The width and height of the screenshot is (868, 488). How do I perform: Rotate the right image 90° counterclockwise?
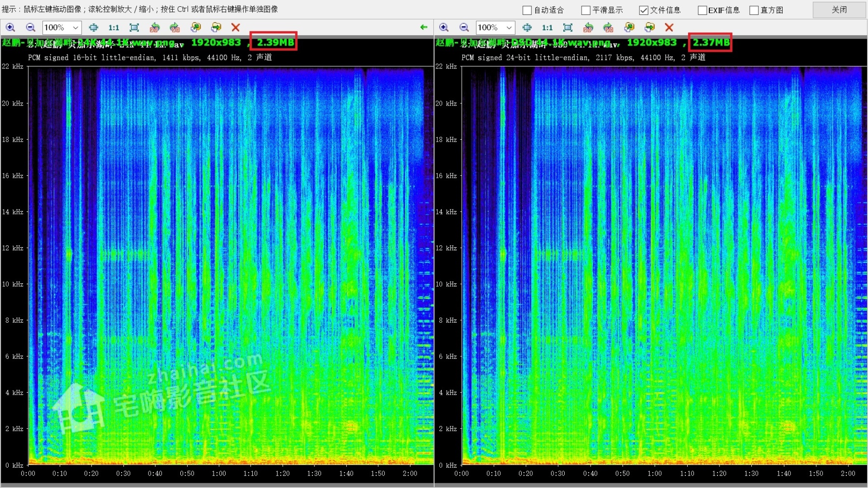pyautogui.click(x=588, y=27)
